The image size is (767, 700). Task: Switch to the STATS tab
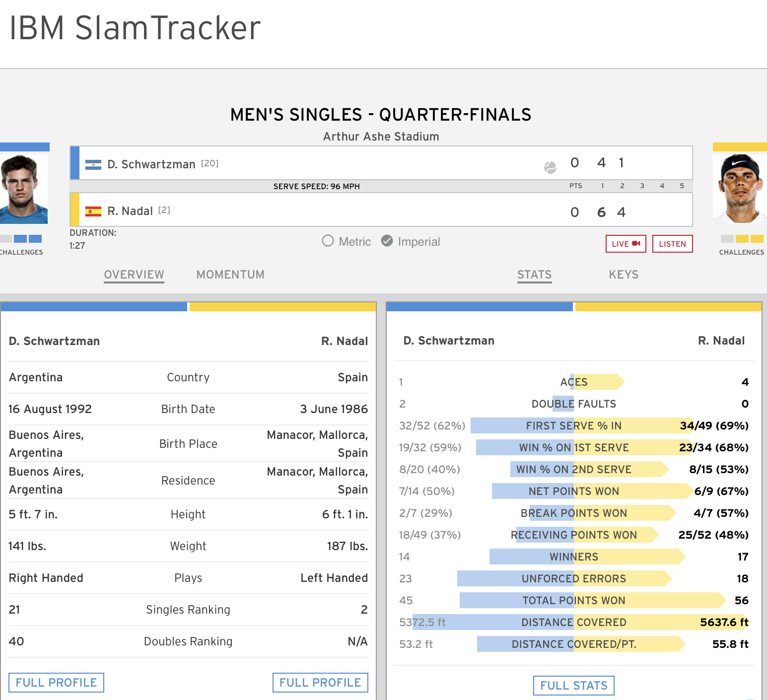(x=535, y=275)
